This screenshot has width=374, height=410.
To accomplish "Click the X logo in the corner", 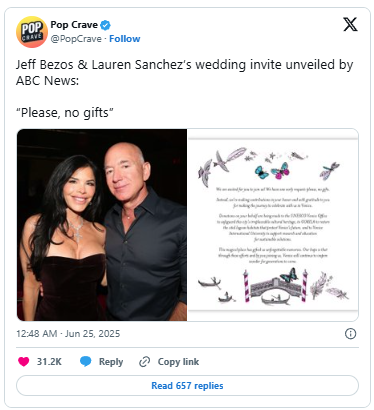I will [x=350, y=24].
